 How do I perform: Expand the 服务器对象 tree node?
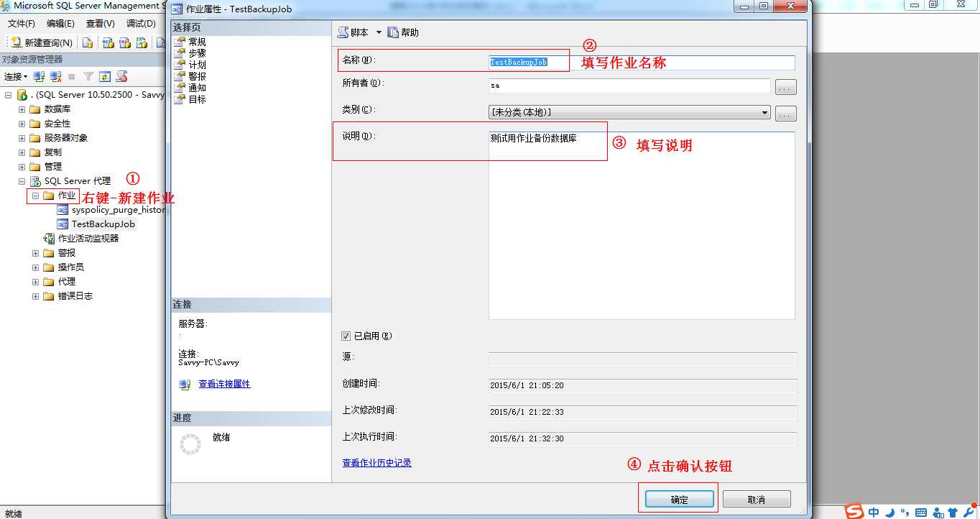(22, 138)
